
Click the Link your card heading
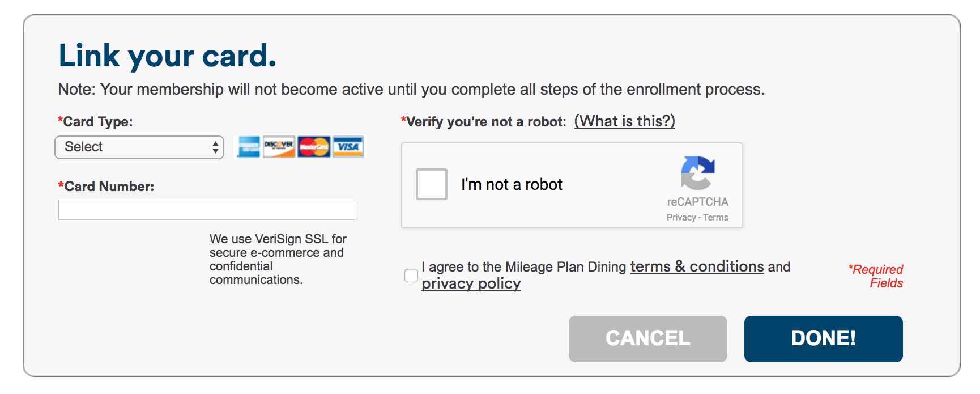click(x=168, y=56)
